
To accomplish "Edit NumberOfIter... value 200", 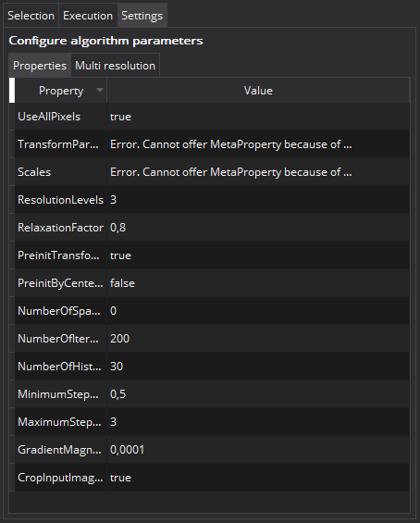I will coord(258,339).
